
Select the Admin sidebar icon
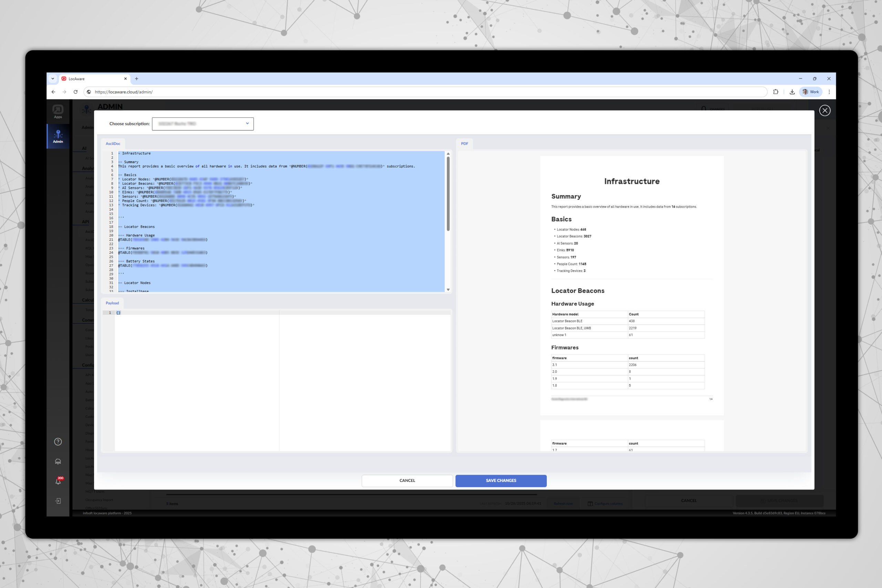(x=58, y=136)
